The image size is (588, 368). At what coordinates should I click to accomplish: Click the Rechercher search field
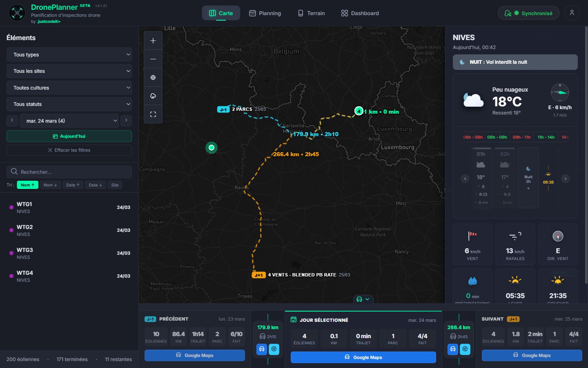[69, 172]
